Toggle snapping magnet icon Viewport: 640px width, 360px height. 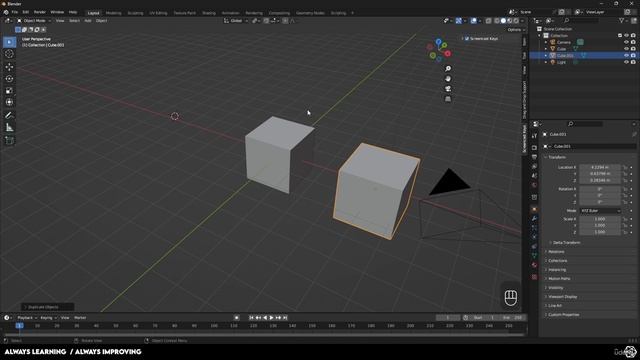coord(266,21)
